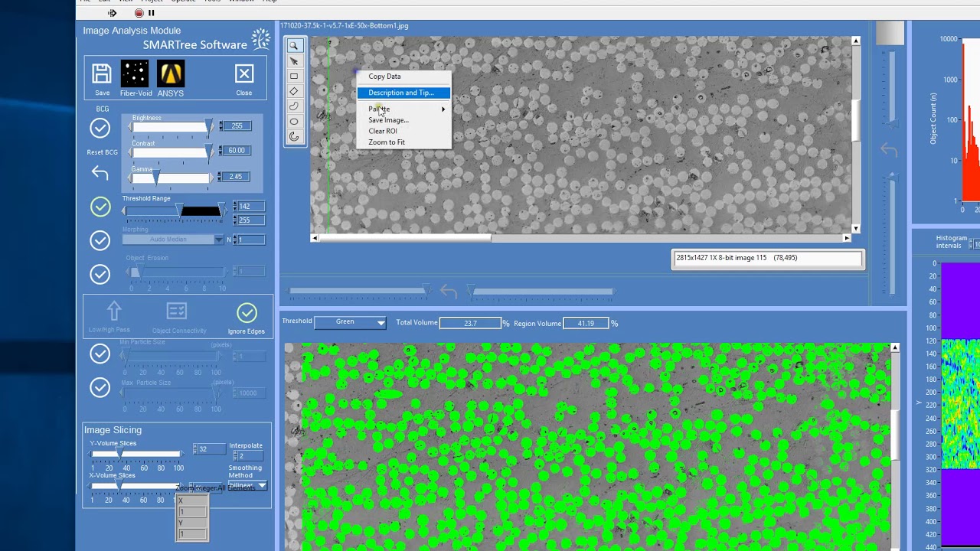Click the Reset BCG undo arrow
Image resolution: width=980 pixels, height=551 pixels.
coord(100,173)
